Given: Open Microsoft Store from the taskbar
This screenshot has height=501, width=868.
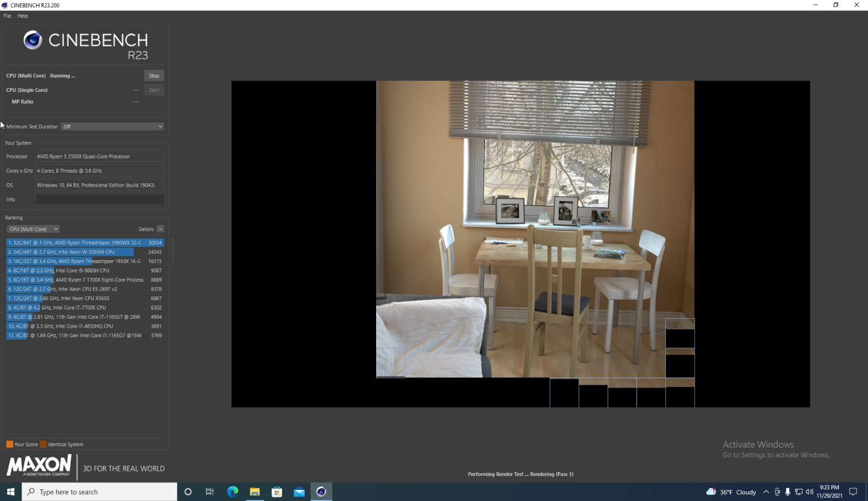Looking at the screenshot, I should (x=277, y=492).
